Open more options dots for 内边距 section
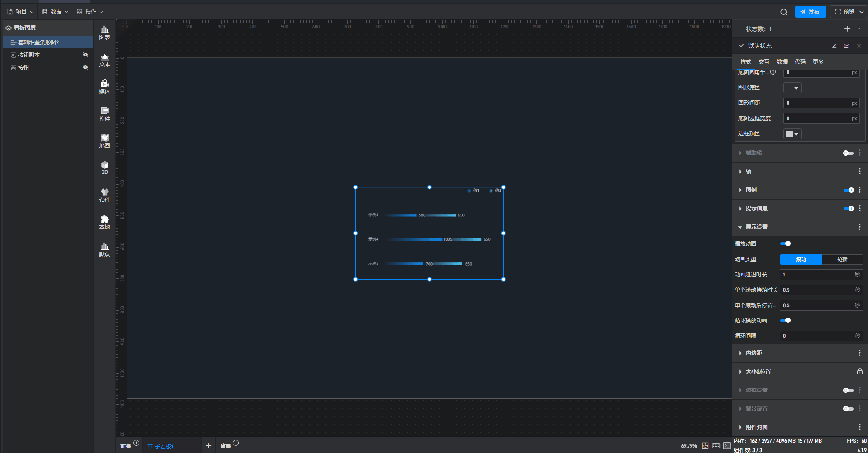 859,353
